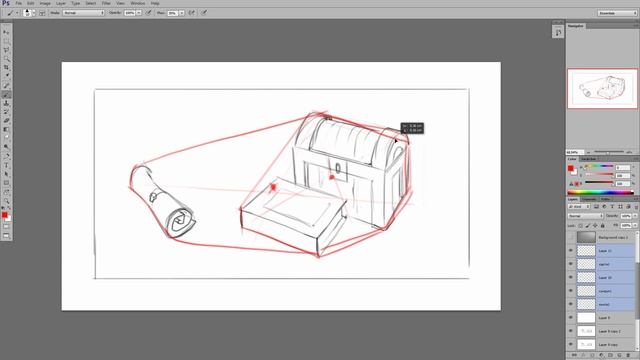Click the Navigator preview thumbnail

tap(602, 89)
